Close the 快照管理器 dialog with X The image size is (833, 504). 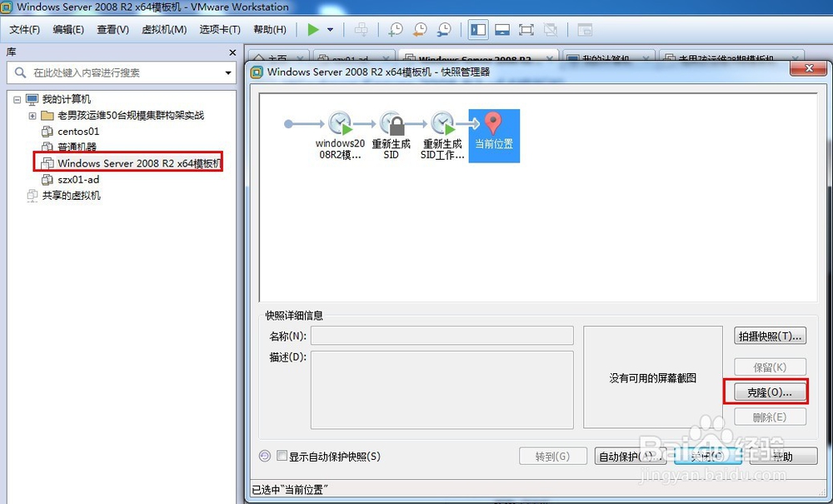point(809,69)
